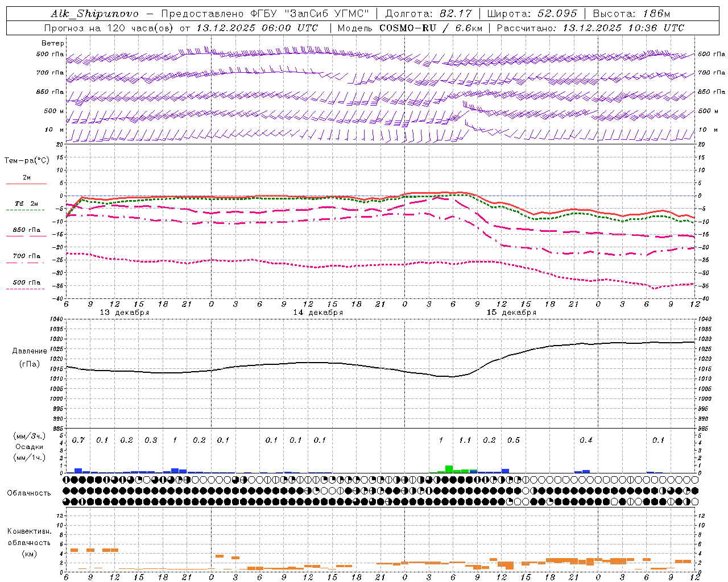Click the Td 2м dew point legend label
728x582 pixels.
click(x=26, y=203)
